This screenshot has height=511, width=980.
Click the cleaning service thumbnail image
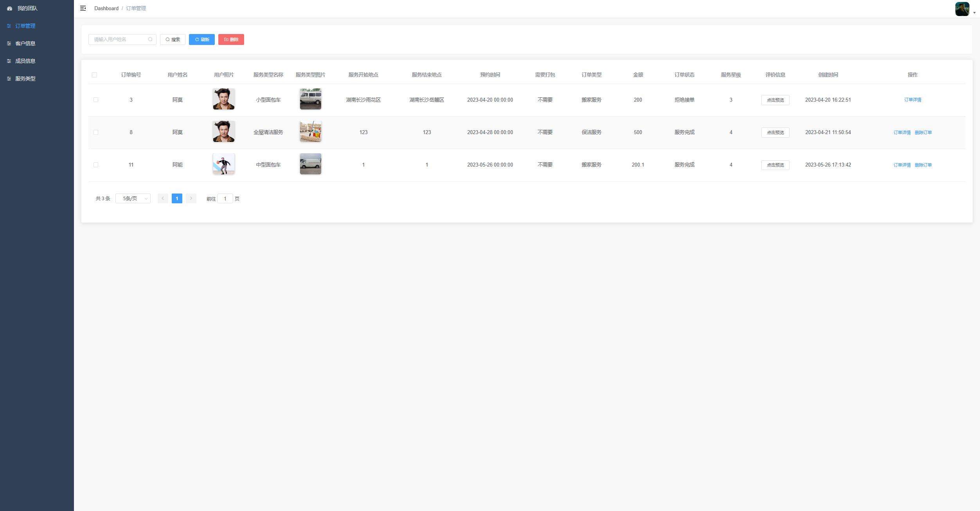pyautogui.click(x=310, y=132)
